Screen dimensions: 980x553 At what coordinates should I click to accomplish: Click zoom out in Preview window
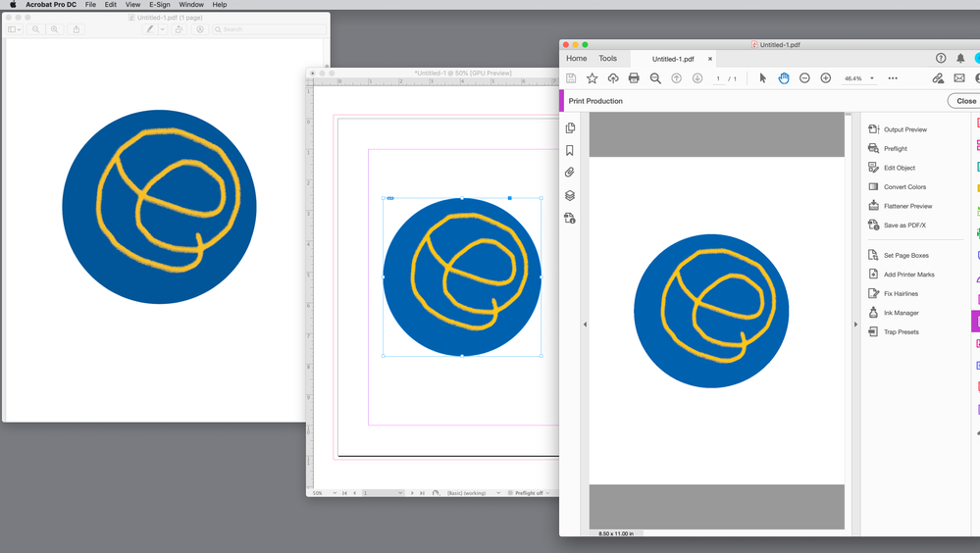pos(35,29)
